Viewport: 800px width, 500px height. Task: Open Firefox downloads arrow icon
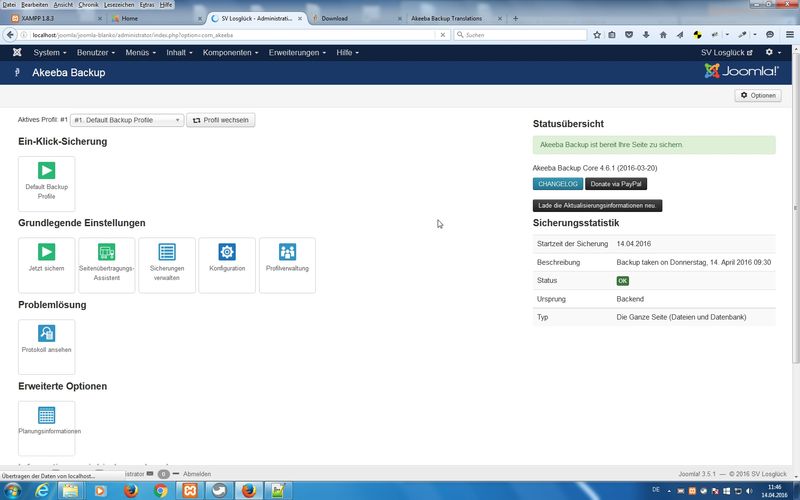(646, 35)
